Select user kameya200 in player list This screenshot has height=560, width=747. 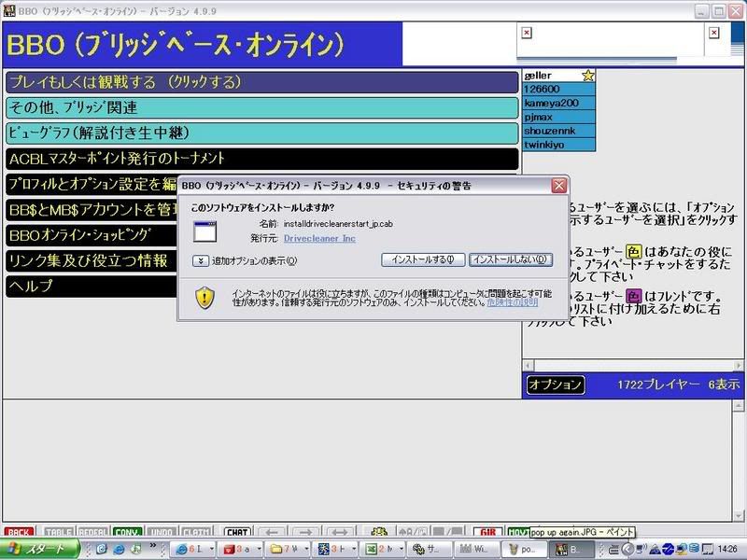pyautogui.click(x=558, y=103)
